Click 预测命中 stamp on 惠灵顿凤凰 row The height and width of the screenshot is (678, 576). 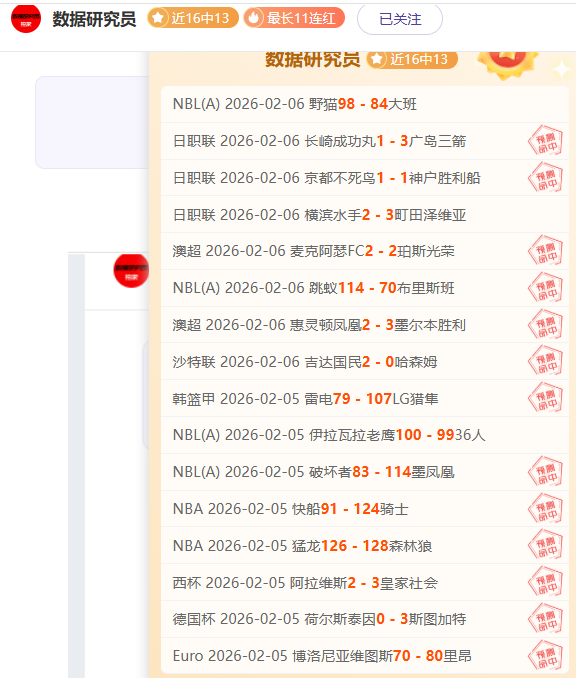click(545, 325)
